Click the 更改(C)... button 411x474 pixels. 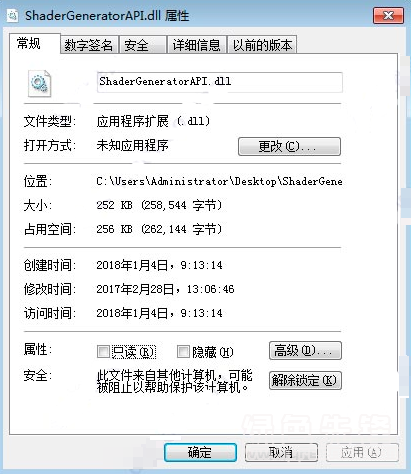289,146
